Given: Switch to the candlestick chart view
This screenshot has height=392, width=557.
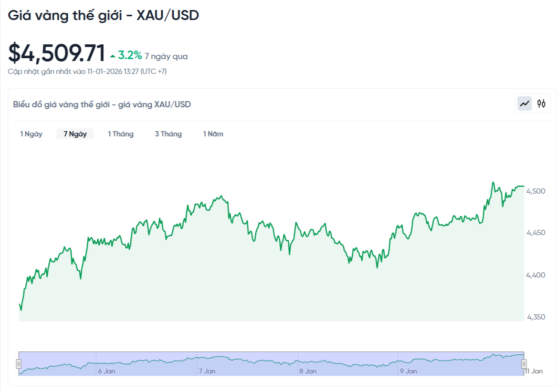Looking at the screenshot, I should (541, 103).
